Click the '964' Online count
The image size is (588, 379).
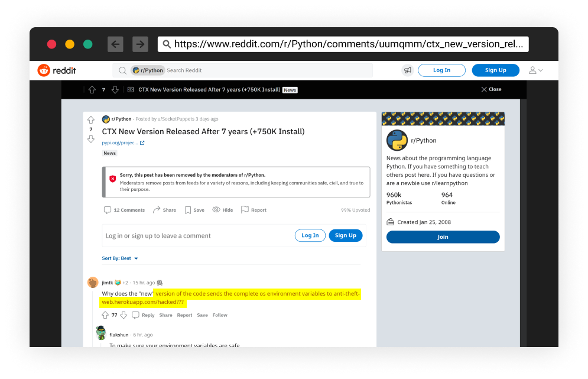pyautogui.click(x=447, y=195)
